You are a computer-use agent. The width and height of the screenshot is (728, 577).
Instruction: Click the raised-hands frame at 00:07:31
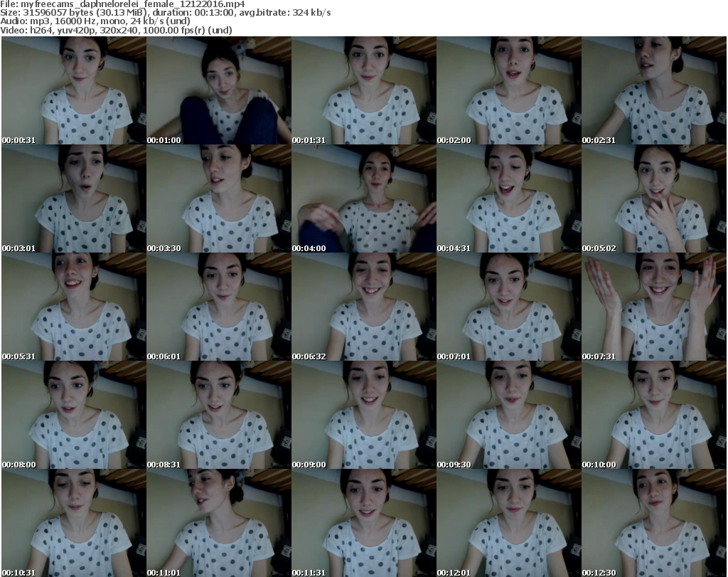click(654, 307)
